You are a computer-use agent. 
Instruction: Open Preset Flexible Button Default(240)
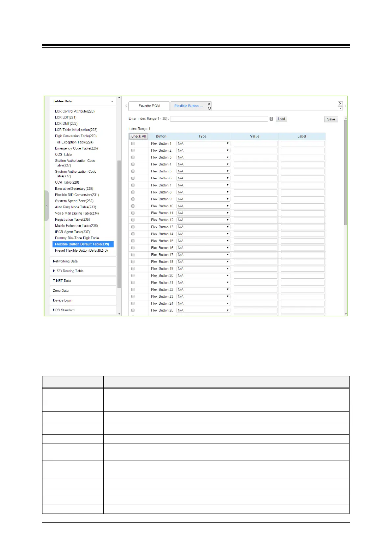[x=81, y=250]
